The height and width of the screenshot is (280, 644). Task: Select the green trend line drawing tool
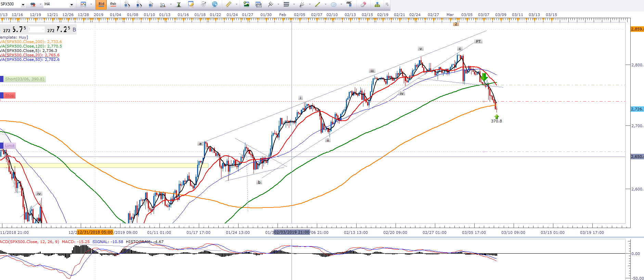click(318, 4)
